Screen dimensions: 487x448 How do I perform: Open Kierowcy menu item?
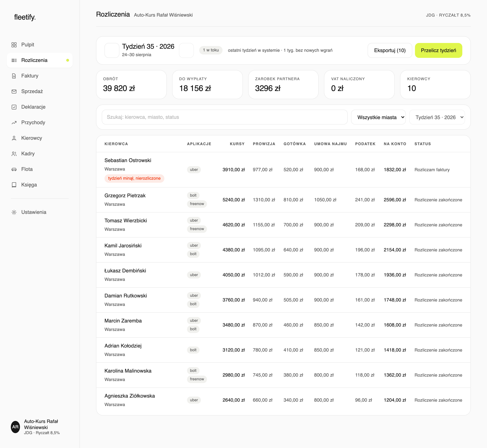point(40,138)
